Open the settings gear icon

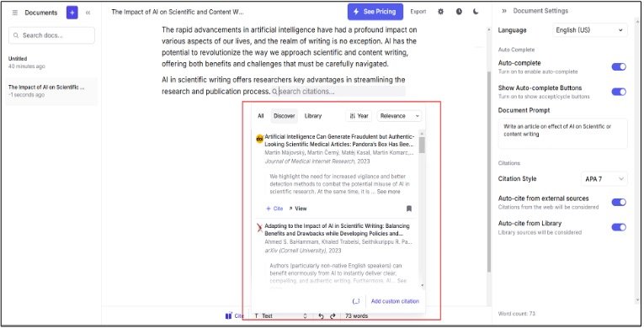pyautogui.click(x=440, y=12)
